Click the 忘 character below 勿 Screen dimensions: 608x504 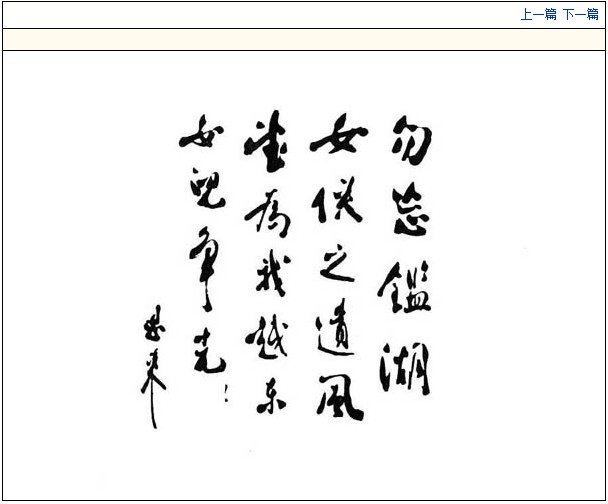[x=410, y=211]
